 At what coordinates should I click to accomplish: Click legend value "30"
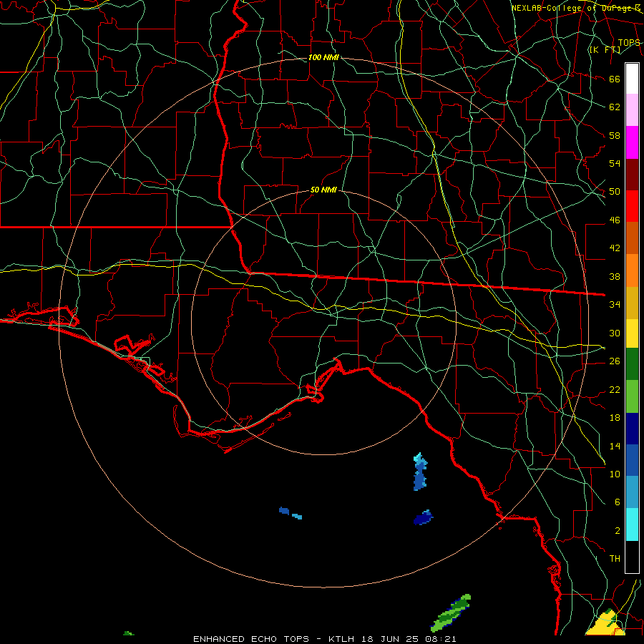click(x=615, y=333)
